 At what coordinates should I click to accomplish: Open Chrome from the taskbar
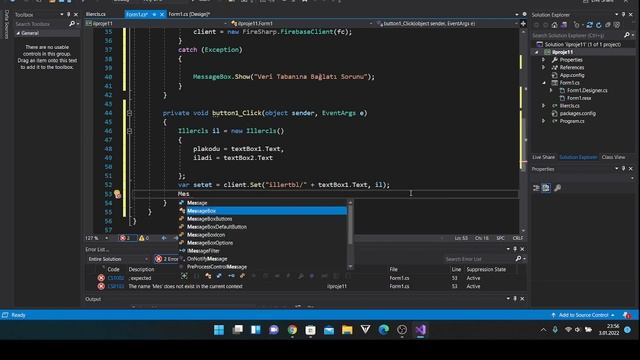point(292,330)
